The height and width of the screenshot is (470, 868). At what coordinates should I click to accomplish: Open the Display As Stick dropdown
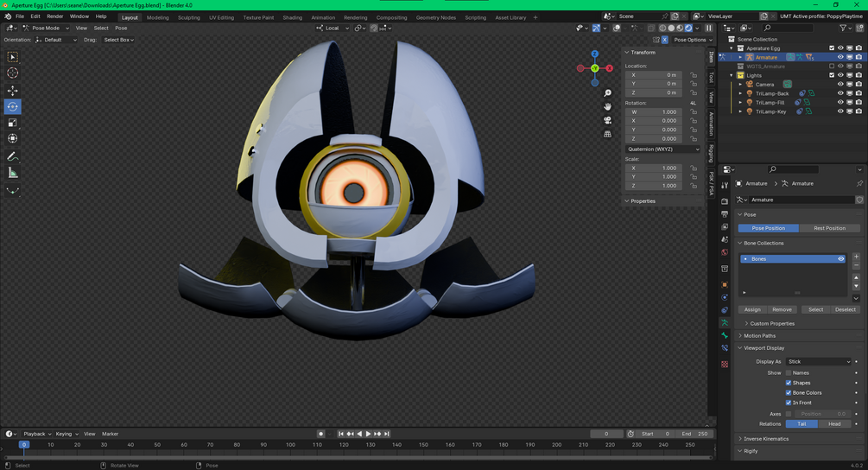click(818, 361)
